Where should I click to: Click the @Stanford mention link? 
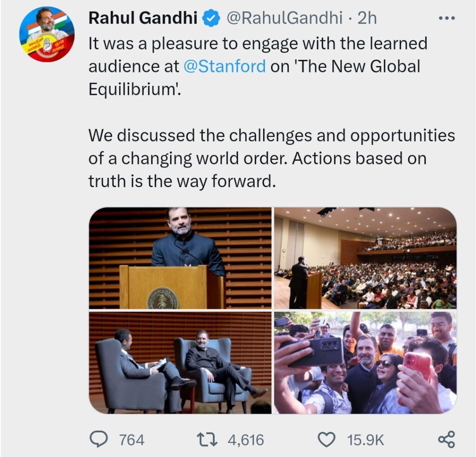(225, 66)
